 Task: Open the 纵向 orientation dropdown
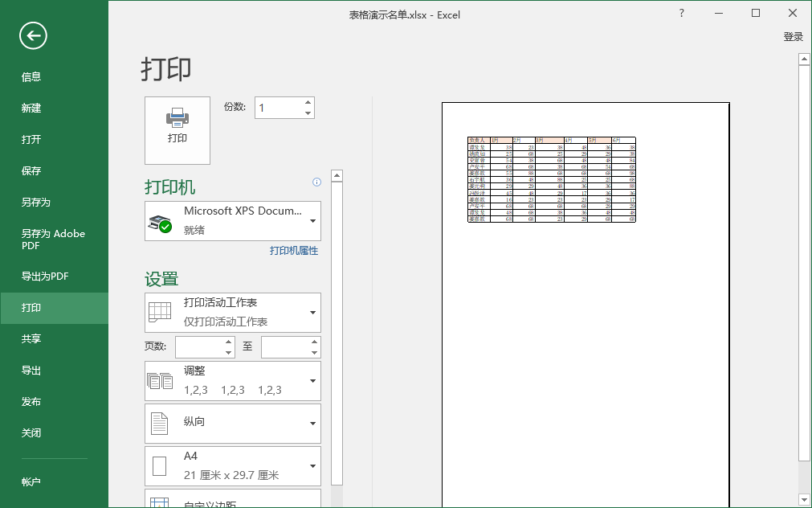pyautogui.click(x=233, y=424)
